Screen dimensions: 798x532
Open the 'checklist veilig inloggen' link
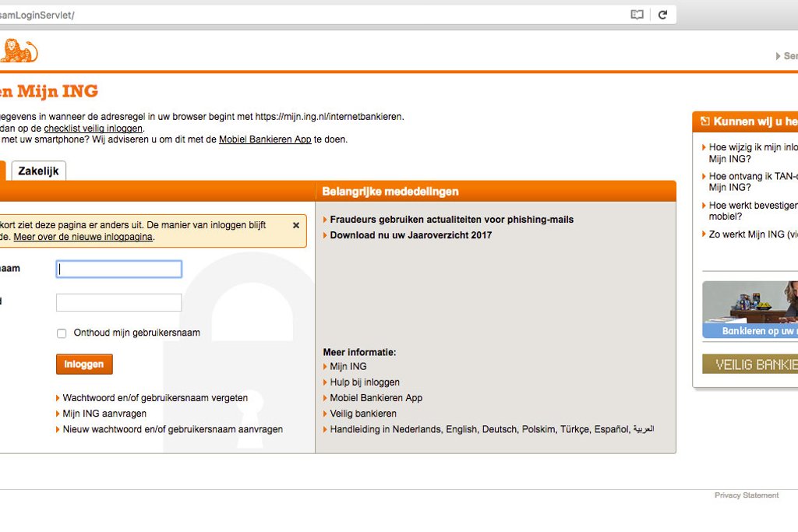point(94,129)
